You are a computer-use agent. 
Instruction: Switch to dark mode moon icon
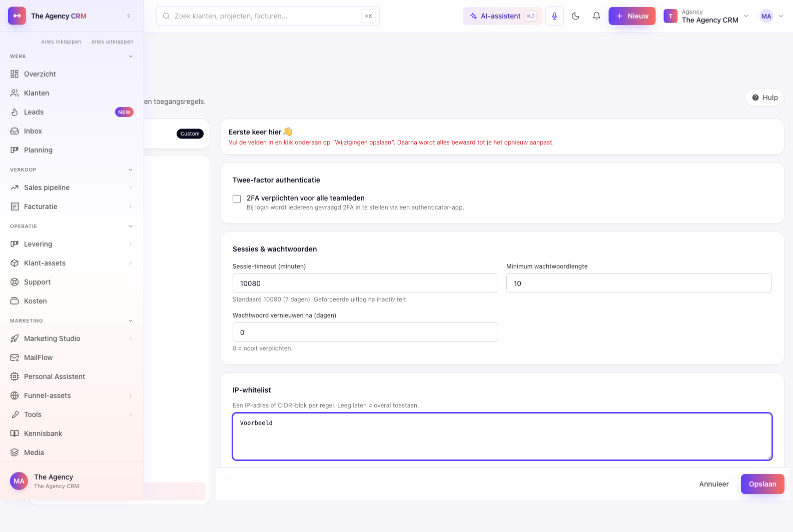[x=575, y=16]
